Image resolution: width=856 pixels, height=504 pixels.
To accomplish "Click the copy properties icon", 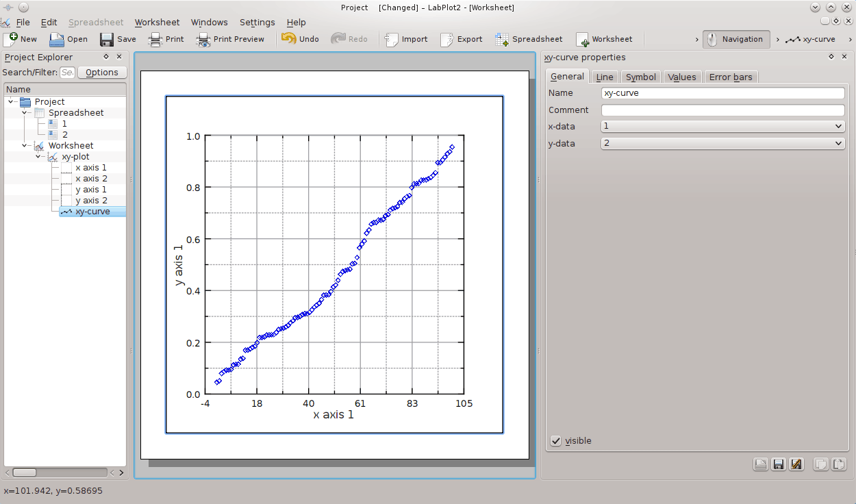I will pos(820,464).
